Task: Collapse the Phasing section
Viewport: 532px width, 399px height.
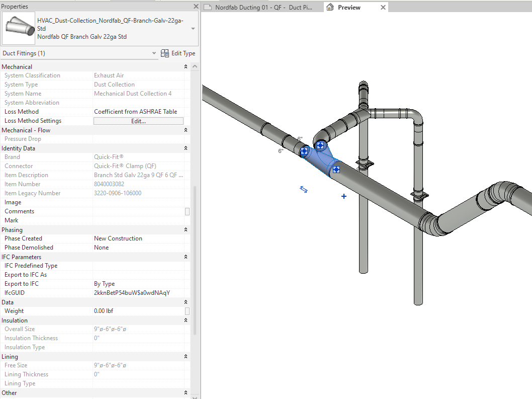Action: [186, 229]
